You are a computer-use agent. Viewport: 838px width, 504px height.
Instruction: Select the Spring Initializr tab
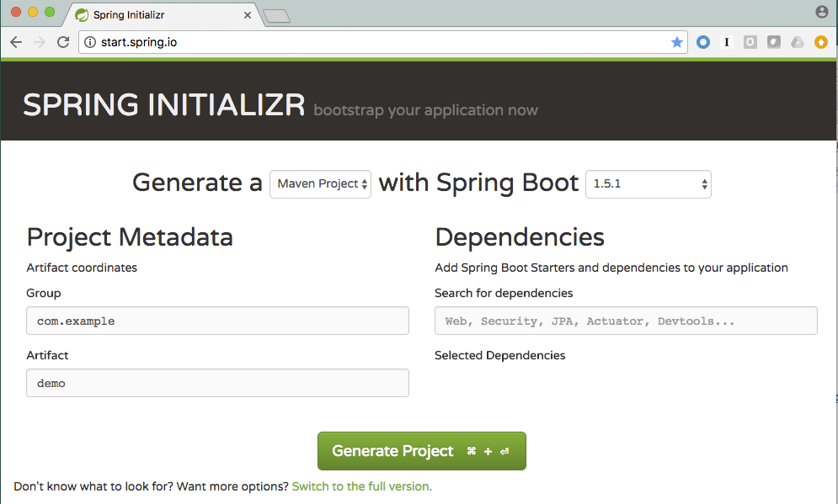pyautogui.click(x=163, y=15)
